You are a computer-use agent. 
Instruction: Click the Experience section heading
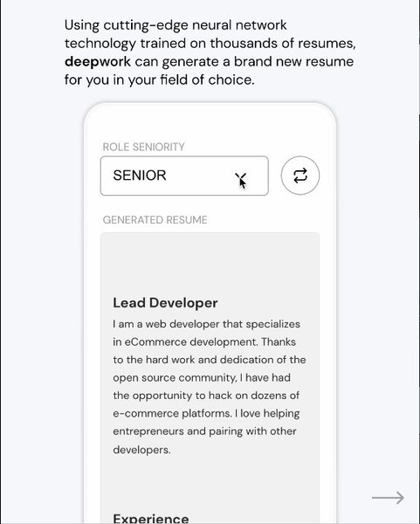151,518
